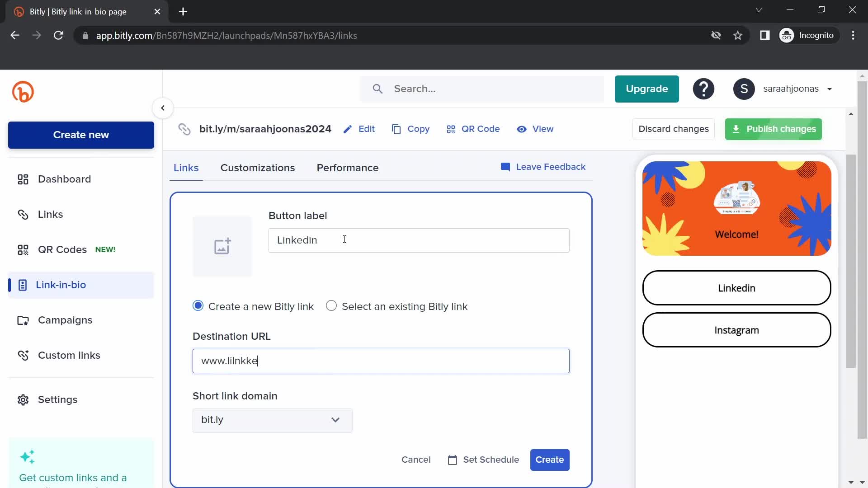Toggle the collapse sidebar arrow
The width and height of the screenshot is (868, 488).
pyautogui.click(x=163, y=108)
